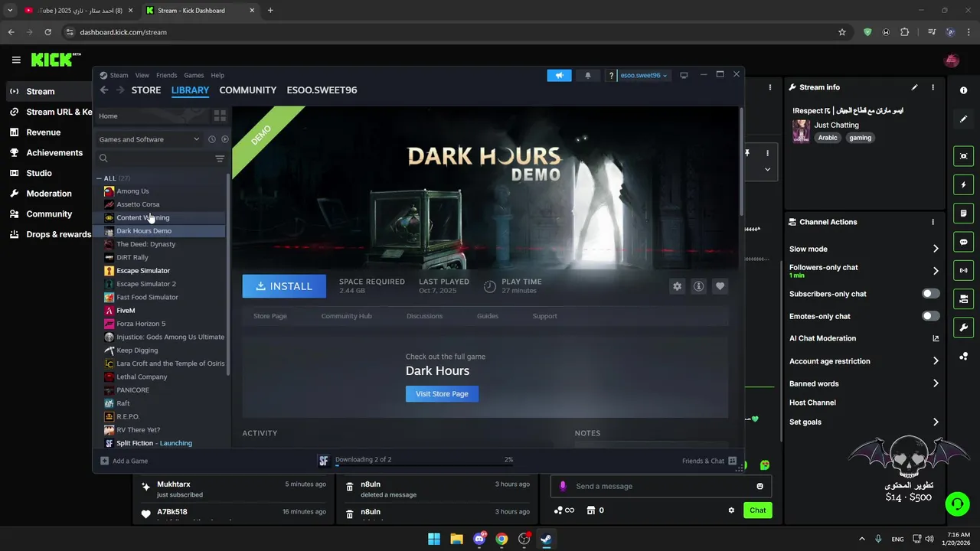Click the Arabic stream tag
Image resolution: width=980 pixels, height=551 pixels.
point(827,138)
